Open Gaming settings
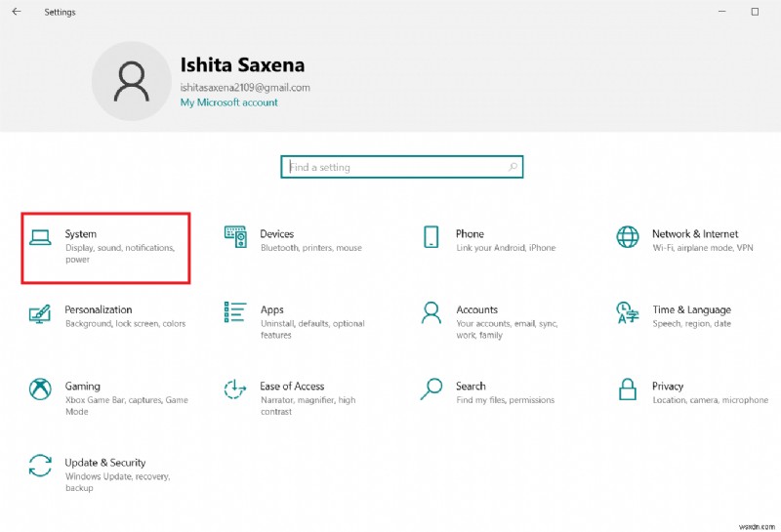The width and height of the screenshot is (781, 532). point(108,398)
